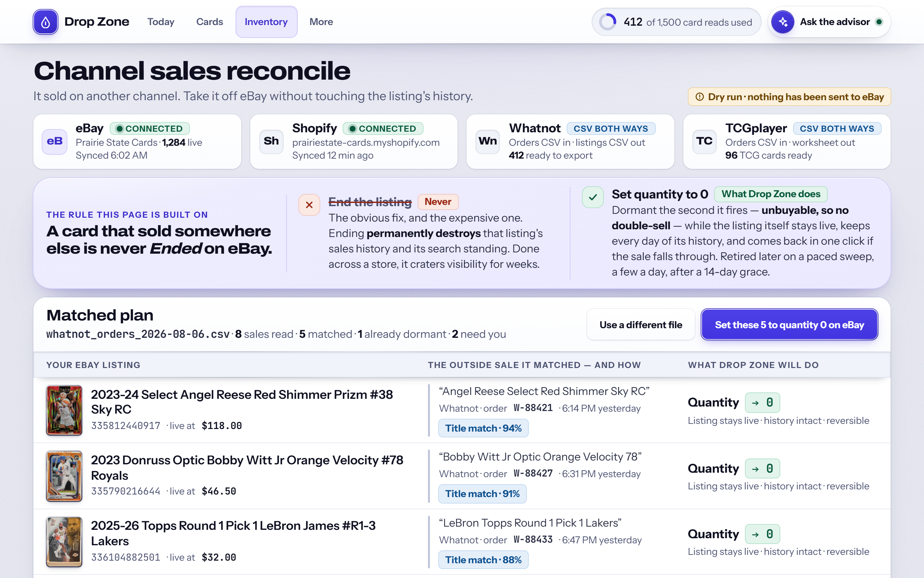Click the Whatnot Wn channel icon
The height and width of the screenshot is (578, 924).
[x=488, y=141]
